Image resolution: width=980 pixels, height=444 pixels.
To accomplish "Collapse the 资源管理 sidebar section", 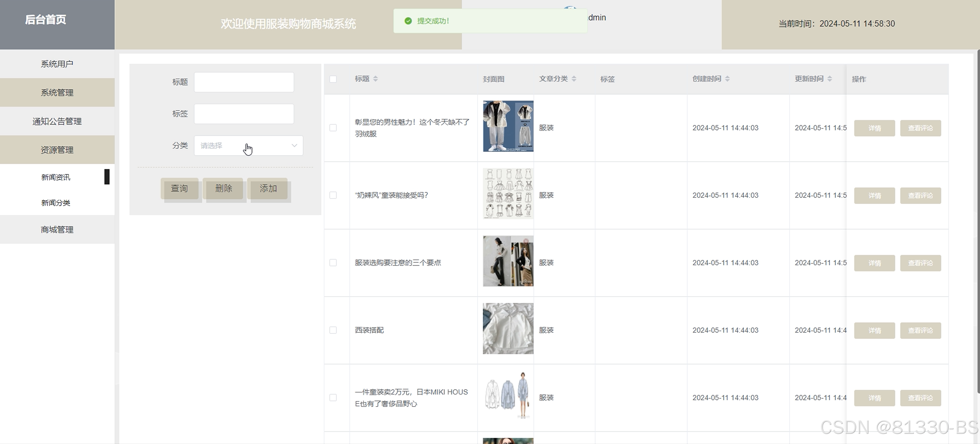I will click(57, 150).
